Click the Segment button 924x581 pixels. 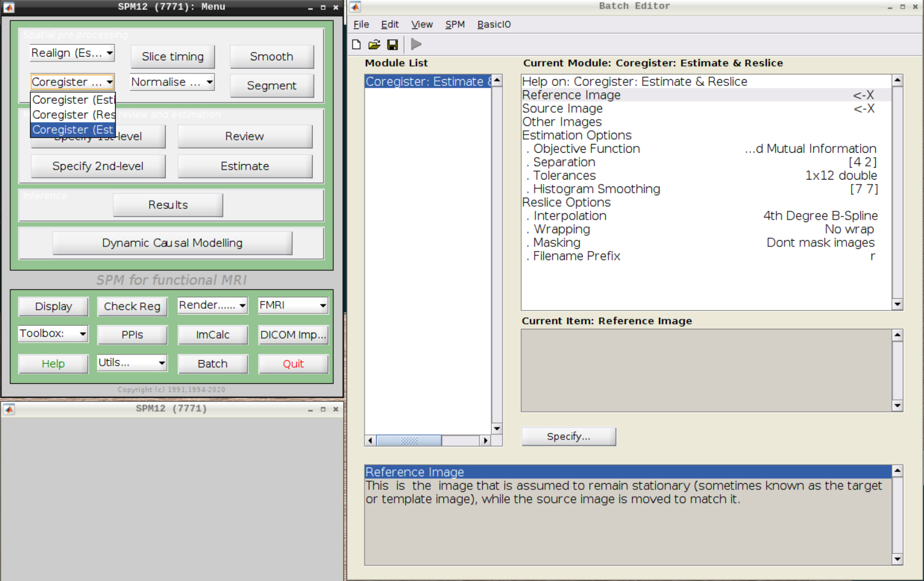tap(272, 85)
